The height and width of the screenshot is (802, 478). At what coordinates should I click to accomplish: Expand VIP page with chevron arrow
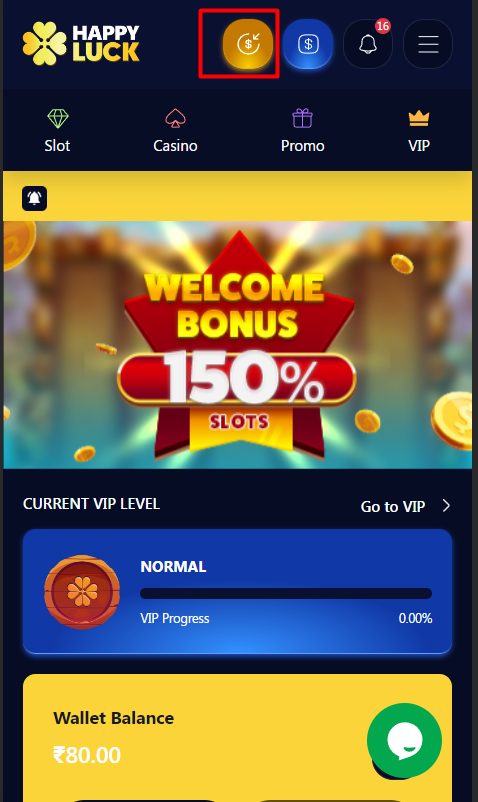(x=446, y=506)
